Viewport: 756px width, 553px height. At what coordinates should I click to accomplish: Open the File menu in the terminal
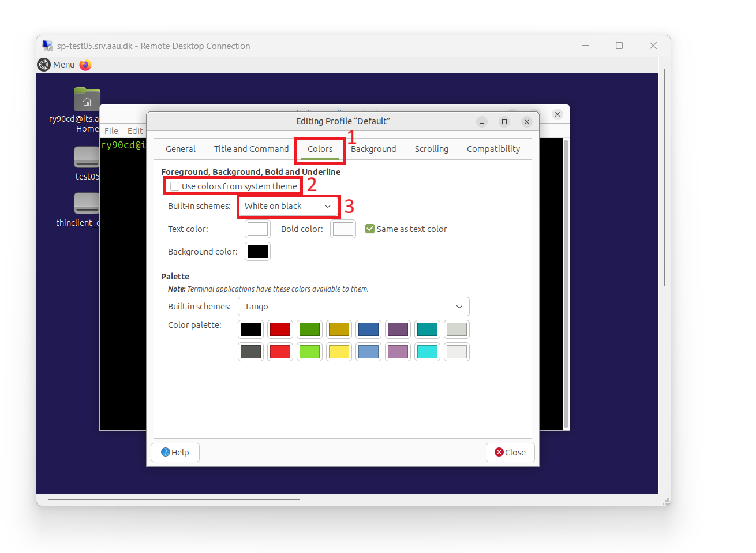coord(111,130)
